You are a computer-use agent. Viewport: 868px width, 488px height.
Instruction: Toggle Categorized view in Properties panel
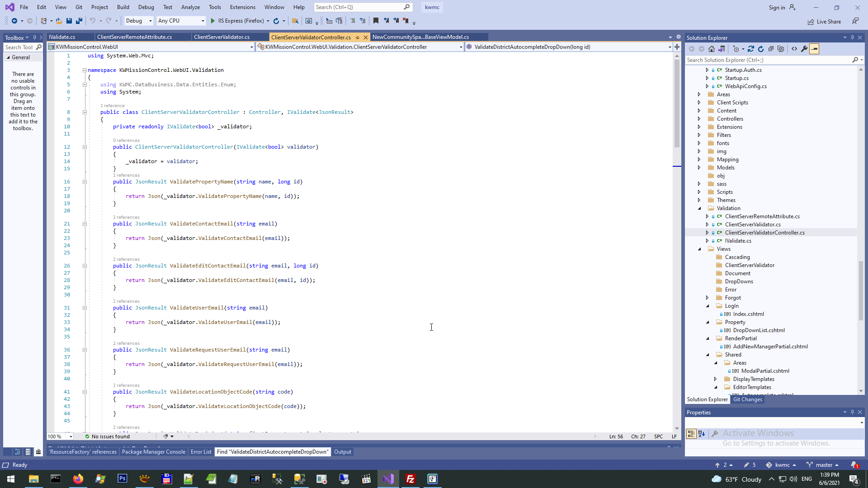[691, 434]
